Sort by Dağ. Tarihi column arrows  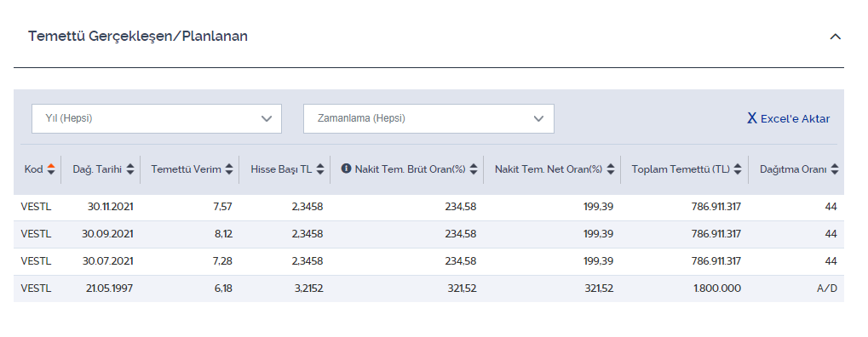click(130, 169)
